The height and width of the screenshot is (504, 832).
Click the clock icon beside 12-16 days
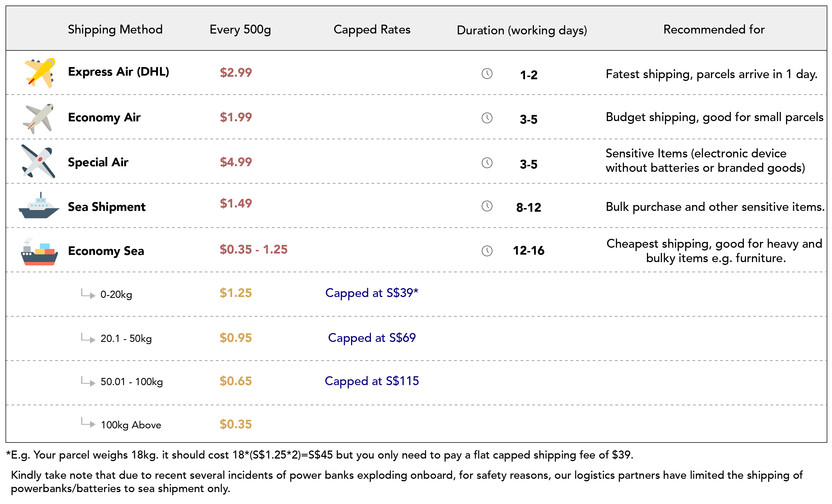487,251
